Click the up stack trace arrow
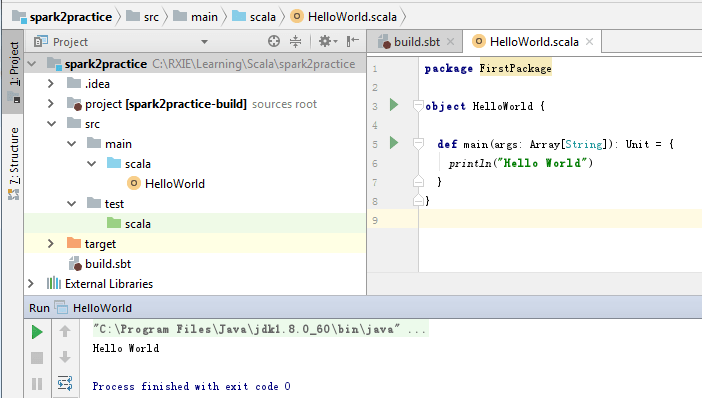 (x=65, y=331)
